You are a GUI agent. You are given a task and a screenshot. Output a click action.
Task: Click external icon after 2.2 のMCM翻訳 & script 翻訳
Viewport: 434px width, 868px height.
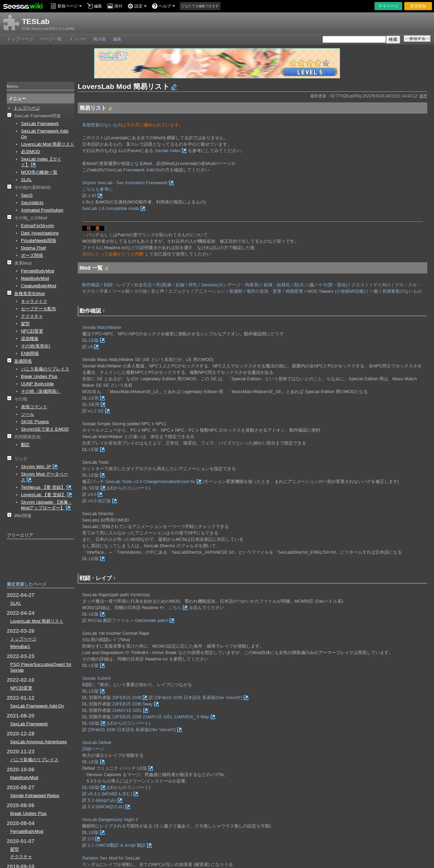[x=149, y=845]
